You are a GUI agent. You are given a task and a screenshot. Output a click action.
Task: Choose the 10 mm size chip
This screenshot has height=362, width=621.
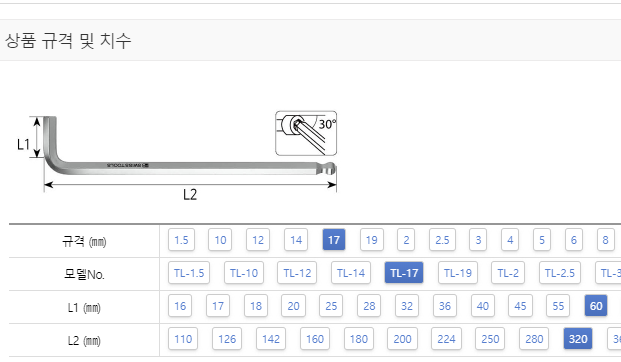point(220,240)
